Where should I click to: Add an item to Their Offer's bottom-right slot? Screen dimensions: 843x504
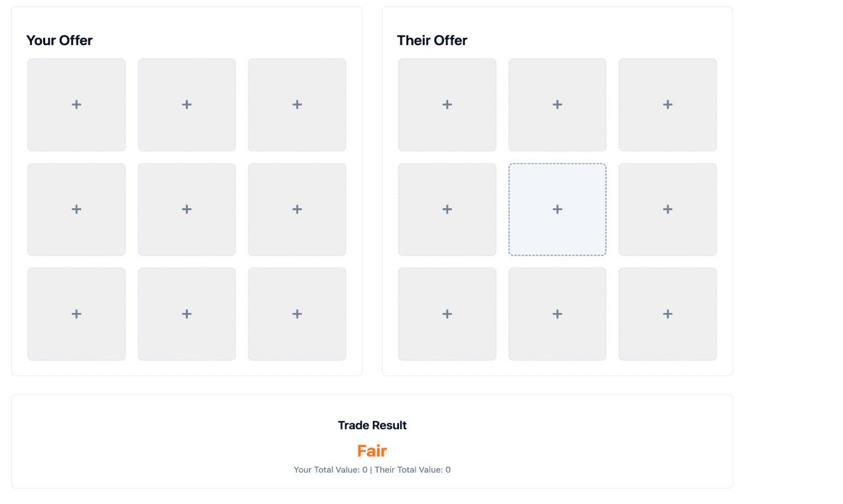tap(667, 314)
